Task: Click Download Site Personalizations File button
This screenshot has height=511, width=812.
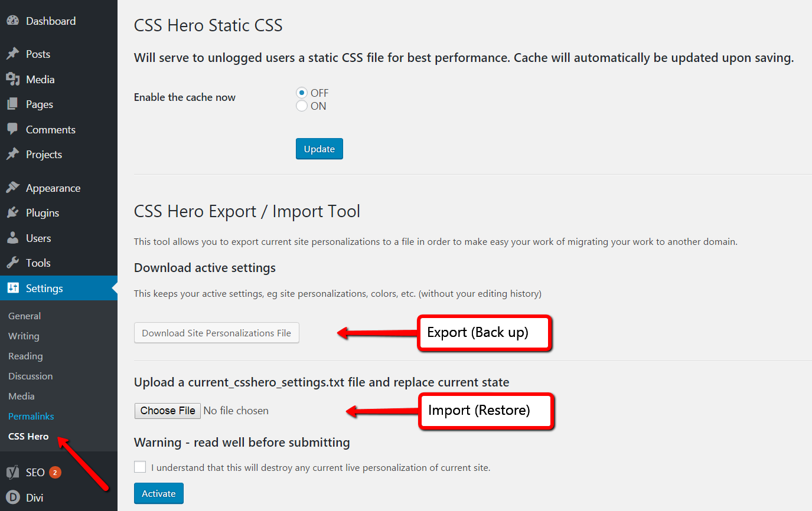Action: click(x=217, y=333)
